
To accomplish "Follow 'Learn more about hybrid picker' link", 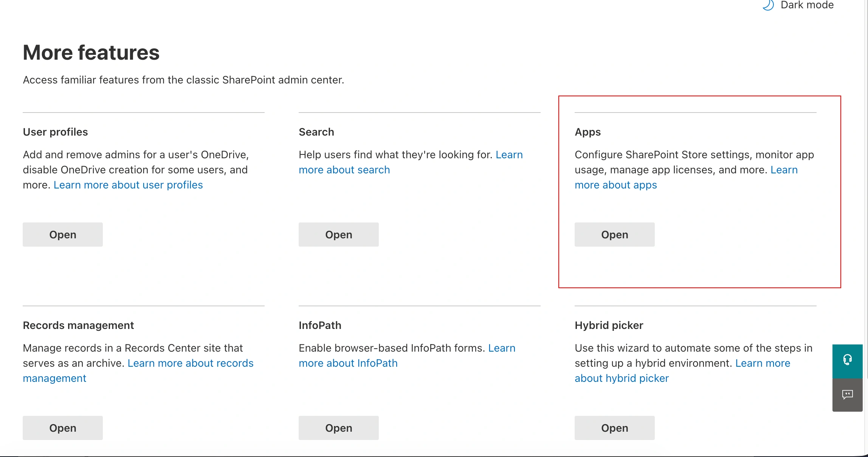I will [x=622, y=378].
